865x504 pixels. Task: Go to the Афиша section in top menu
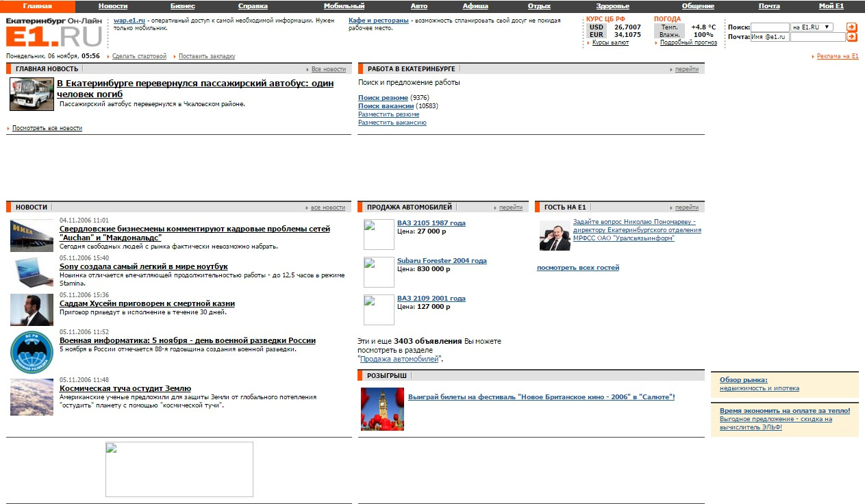tap(475, 6)
